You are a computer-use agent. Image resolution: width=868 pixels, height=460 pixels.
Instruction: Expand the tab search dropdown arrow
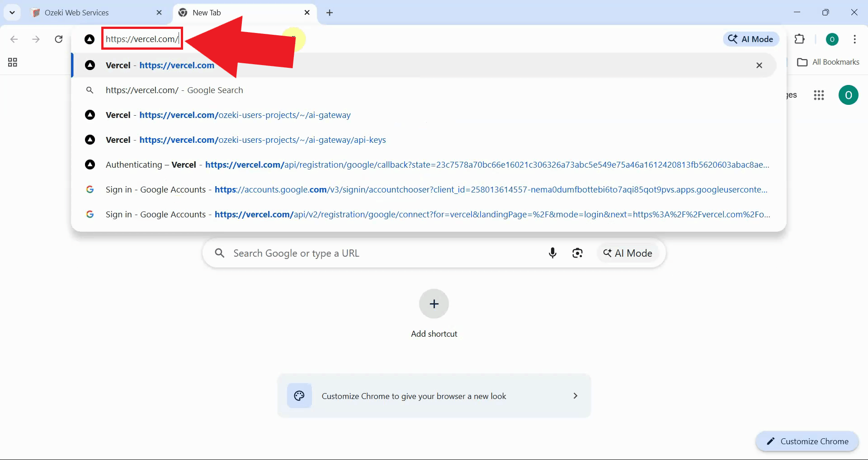tap(12, 13)
